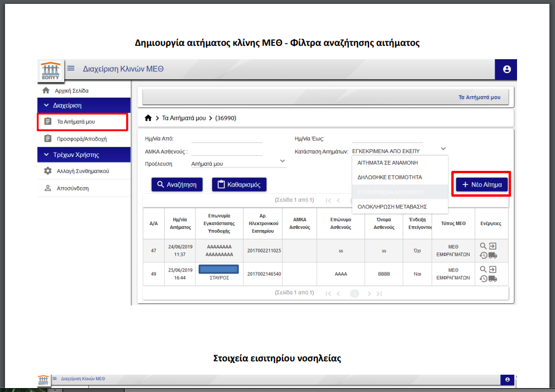Click the EOPYY logo
The image size is (555, 392).
(x=50, y=70)
